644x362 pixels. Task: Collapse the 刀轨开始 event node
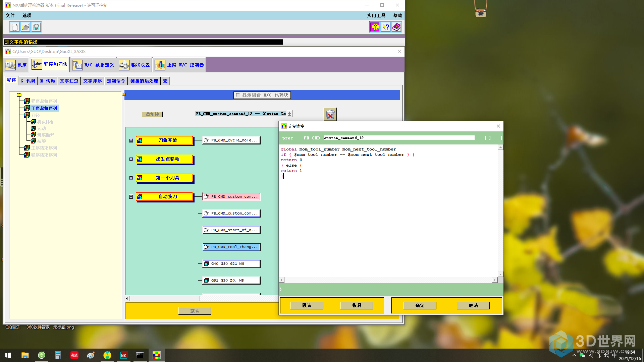click(131, 140)
